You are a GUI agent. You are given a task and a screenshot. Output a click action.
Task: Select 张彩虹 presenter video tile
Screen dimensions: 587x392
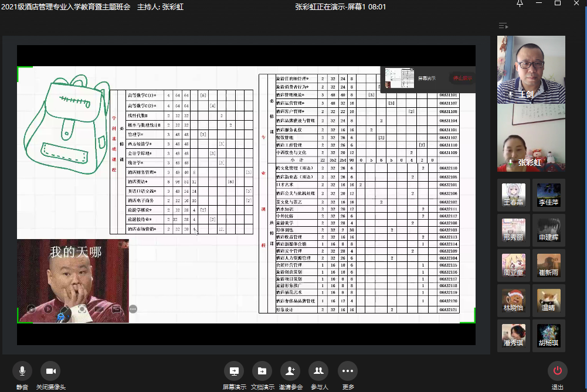click(531, 138)
